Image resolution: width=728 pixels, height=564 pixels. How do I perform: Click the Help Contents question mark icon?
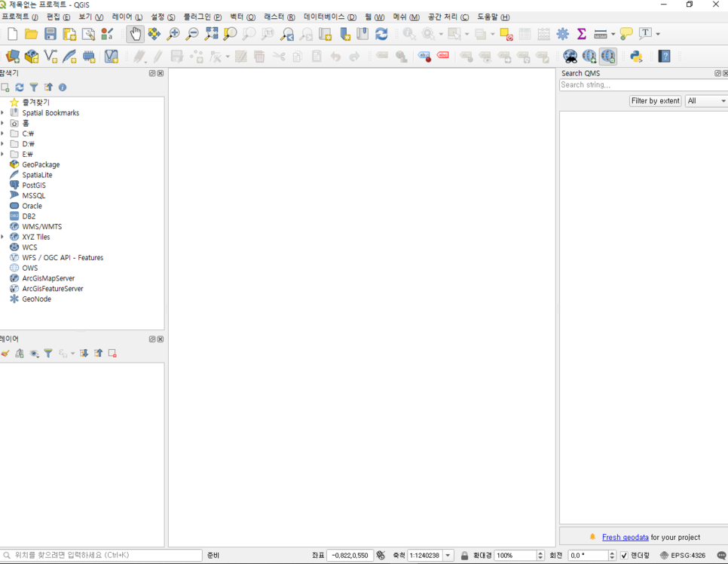(x=665, y=57)
